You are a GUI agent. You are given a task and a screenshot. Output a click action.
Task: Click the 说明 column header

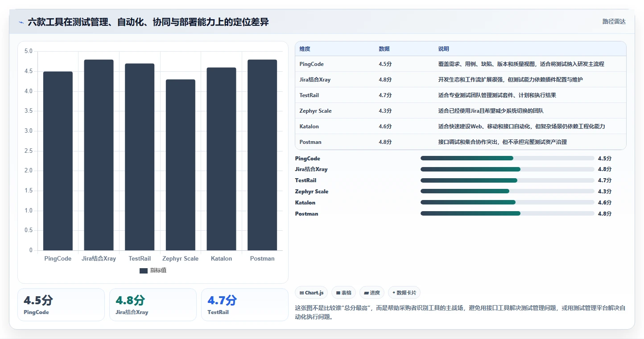pyautogui.click(x=444, y=49)
